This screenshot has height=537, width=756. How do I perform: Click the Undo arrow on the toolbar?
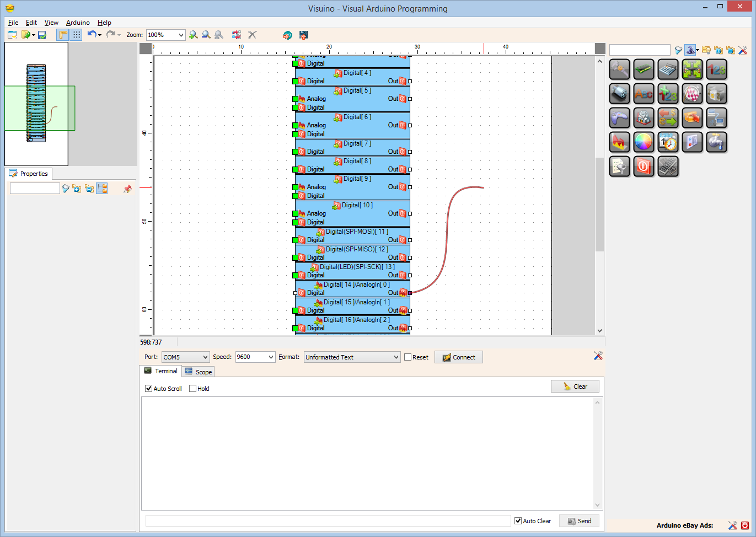point(91,34)
